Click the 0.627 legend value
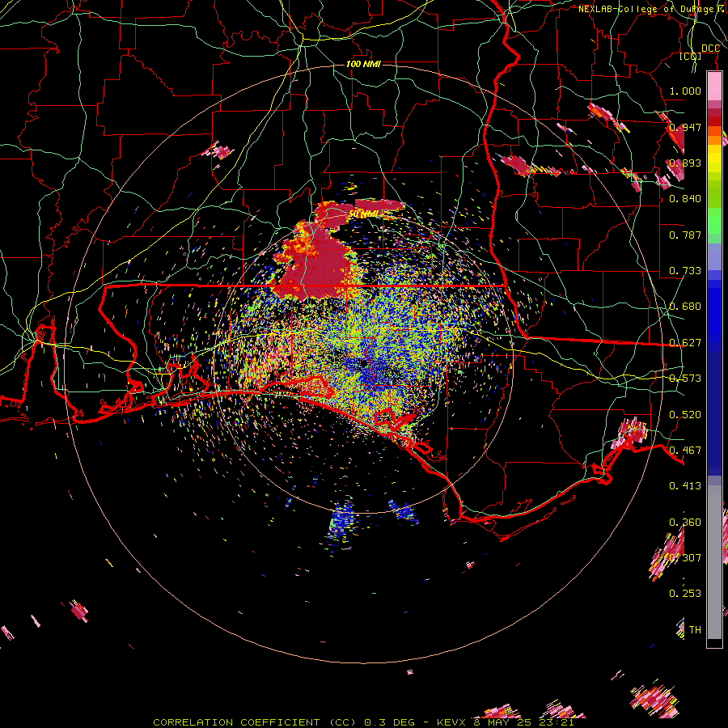Image resolution: width=728 pixels, height=728 pixels. click(685, 343)
